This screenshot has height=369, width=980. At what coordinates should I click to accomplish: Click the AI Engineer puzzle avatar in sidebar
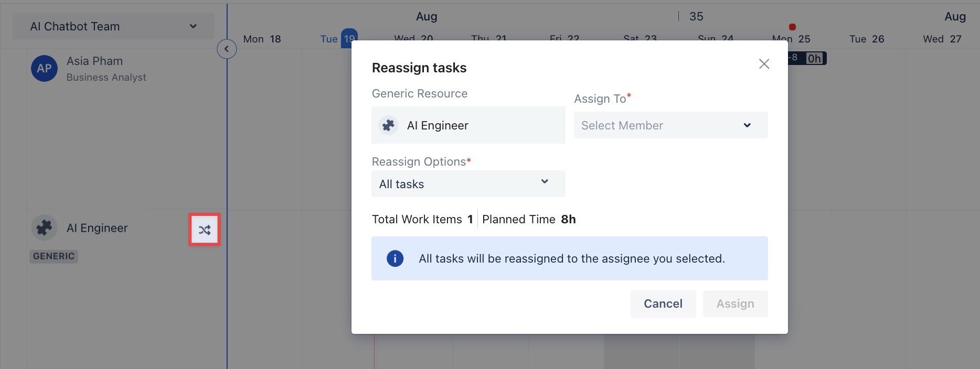(x=44, y=228)
